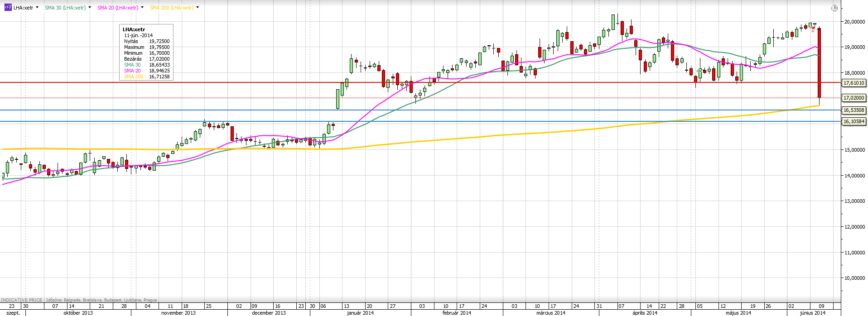The height and width of the screenshot is (316, 868).
Task: Click the date 11-jún.-2014 in the data box
Action: point(139,35)
